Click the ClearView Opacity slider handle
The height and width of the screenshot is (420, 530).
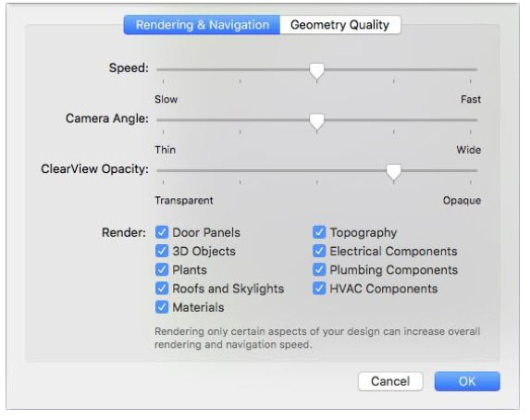point(393,172)
